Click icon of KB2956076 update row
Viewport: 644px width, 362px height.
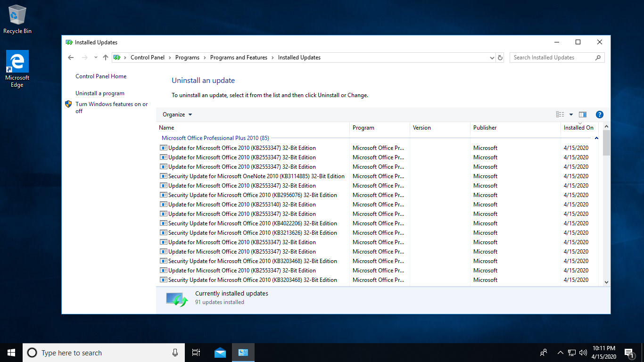pos(164,195)
